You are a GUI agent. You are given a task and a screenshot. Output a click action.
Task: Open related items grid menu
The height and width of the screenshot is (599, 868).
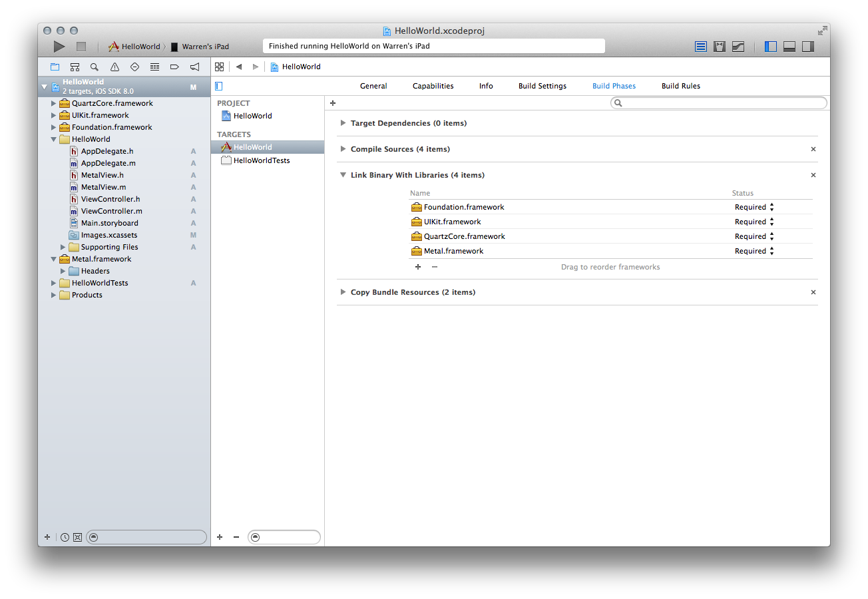(x=220, y=67)
